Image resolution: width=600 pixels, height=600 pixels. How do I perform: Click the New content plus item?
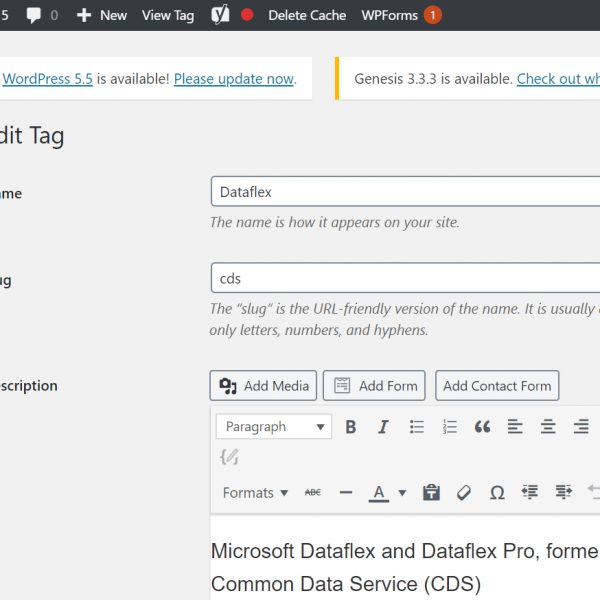101,15
